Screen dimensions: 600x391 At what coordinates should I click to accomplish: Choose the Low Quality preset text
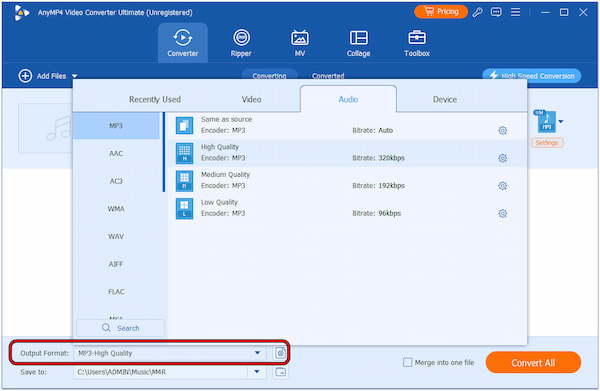(219, 202)
